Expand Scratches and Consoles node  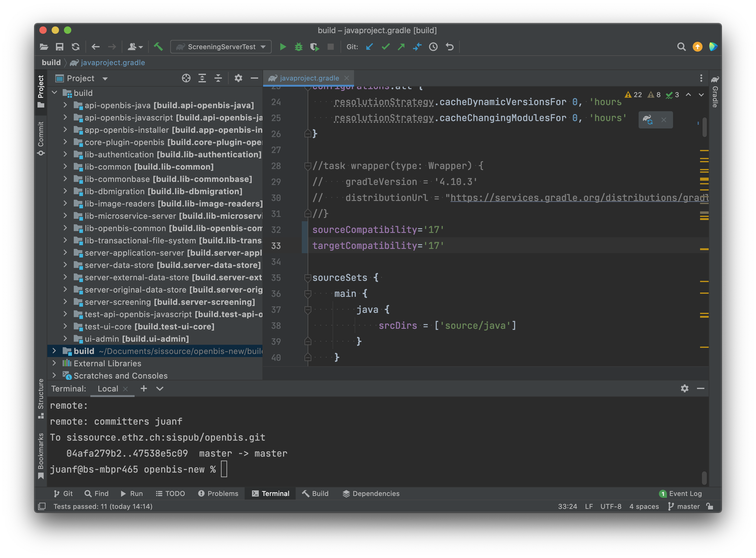pos(54,375)
